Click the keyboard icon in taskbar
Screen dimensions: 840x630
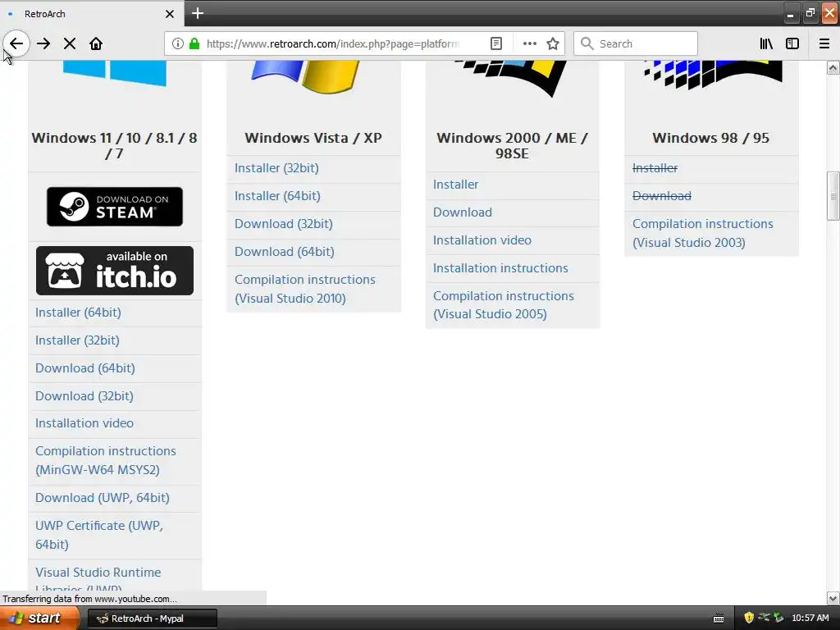click(719, 619)
